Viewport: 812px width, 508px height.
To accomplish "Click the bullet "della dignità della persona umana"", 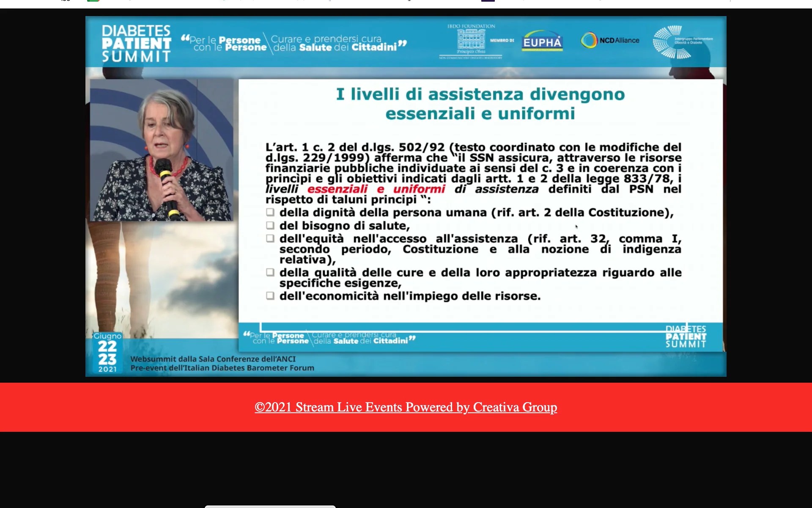I will click(x=476, y=213).
